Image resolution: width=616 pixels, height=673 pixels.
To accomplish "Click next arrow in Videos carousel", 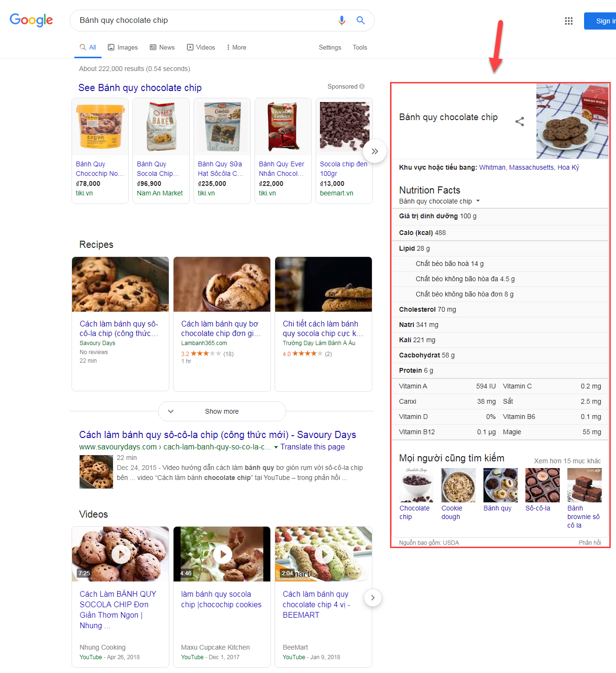I will pos(373,598).
